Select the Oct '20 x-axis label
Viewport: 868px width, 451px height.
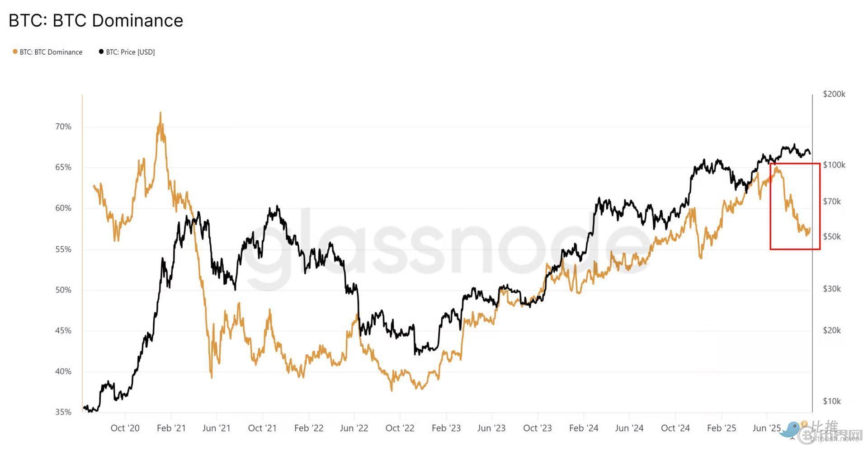click(x=125, y=428)
